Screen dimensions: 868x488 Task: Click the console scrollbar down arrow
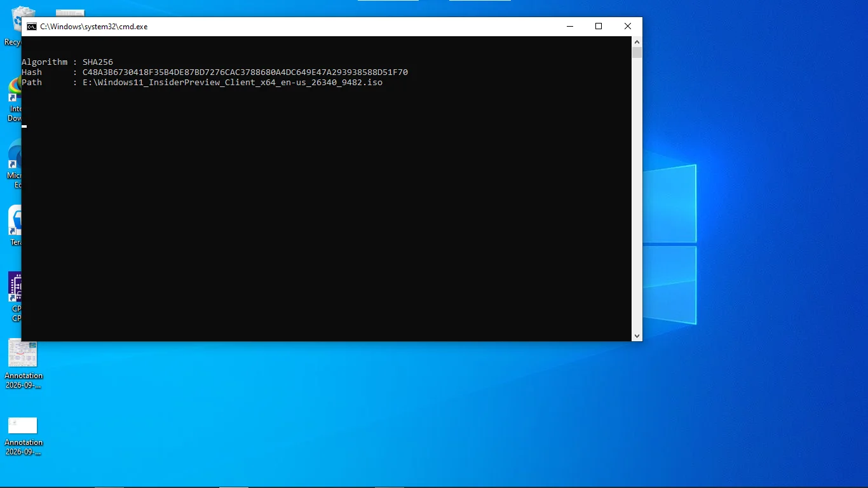[637, 335]
